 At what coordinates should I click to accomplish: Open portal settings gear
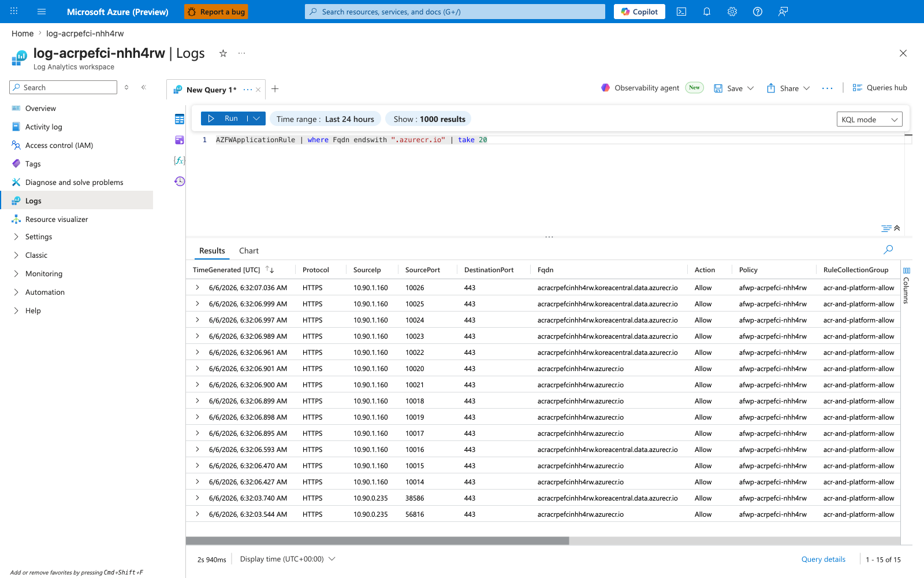click(732, 12)
